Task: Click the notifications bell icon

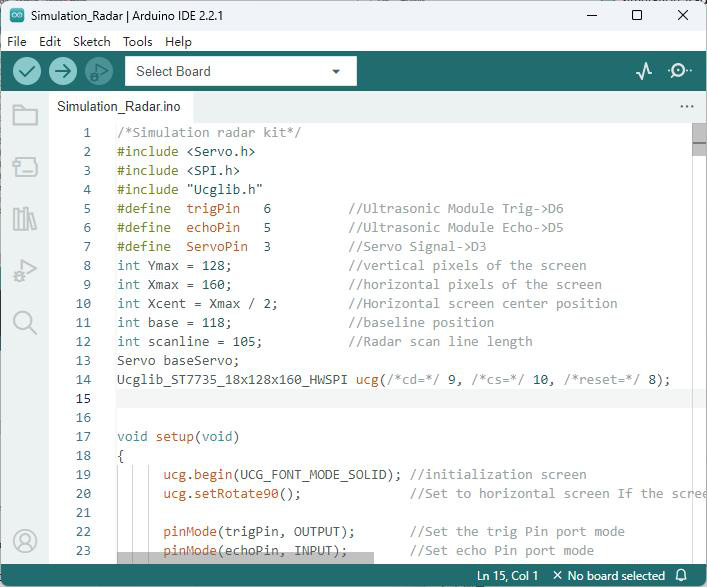Action: [x=681, y=575]
